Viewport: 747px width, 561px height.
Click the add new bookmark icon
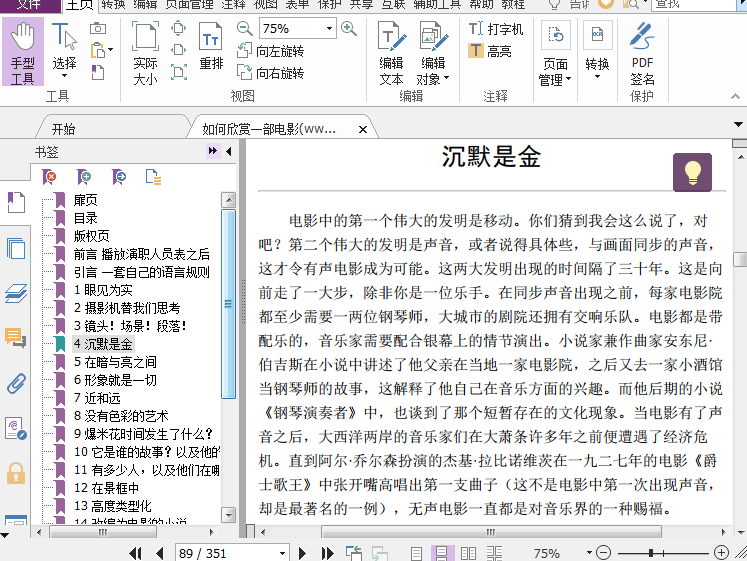(x=84, y=177)
